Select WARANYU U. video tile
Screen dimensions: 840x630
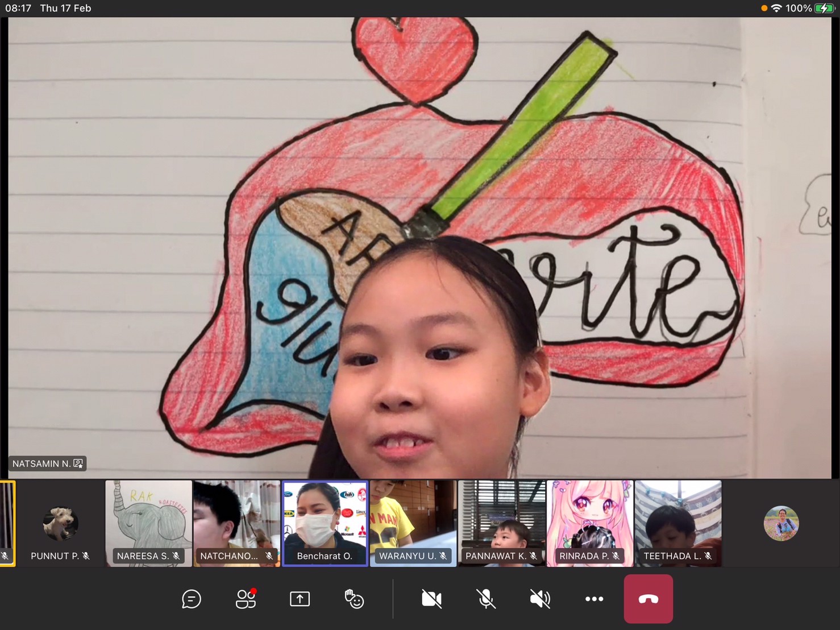413,524
